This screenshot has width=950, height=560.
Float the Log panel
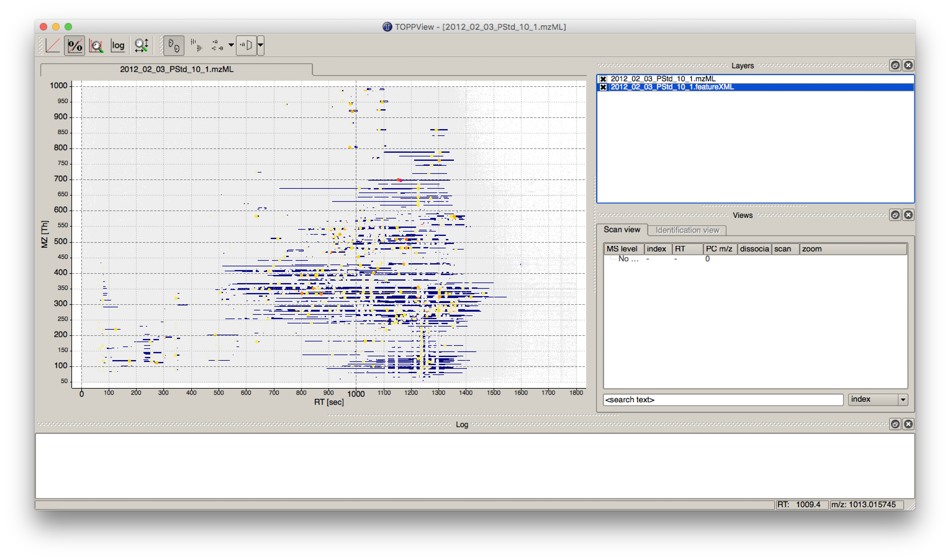coord(895,424)
